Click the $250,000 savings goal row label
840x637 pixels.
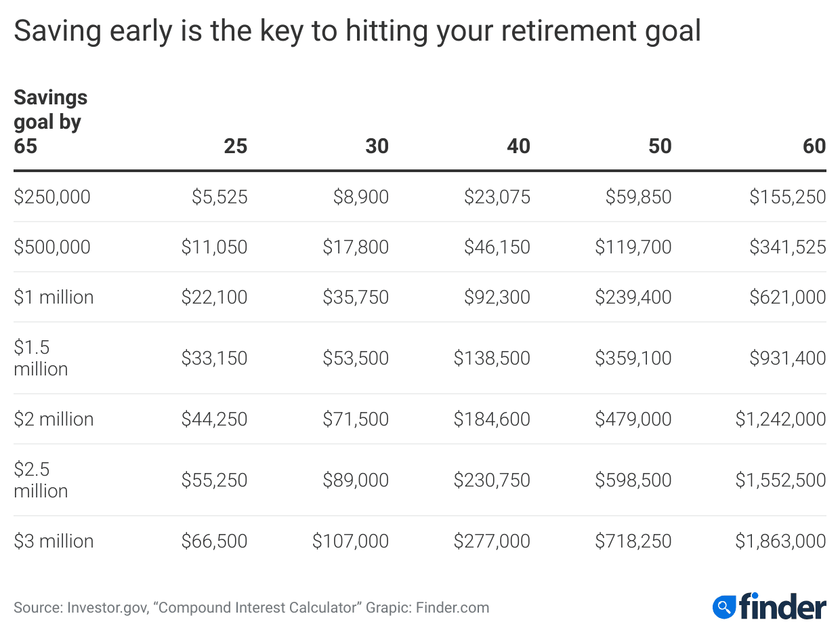[52, 197]
